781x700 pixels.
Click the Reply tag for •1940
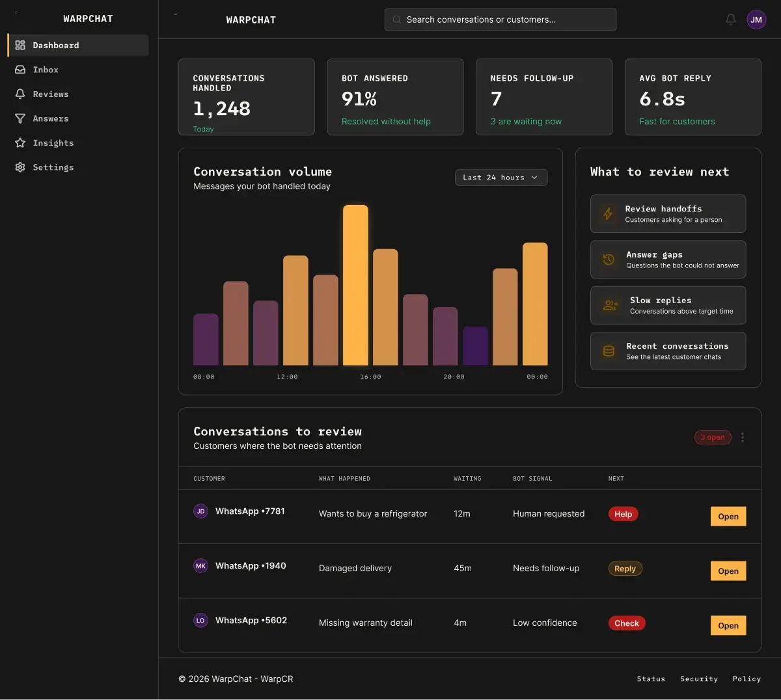coord(625,569)
